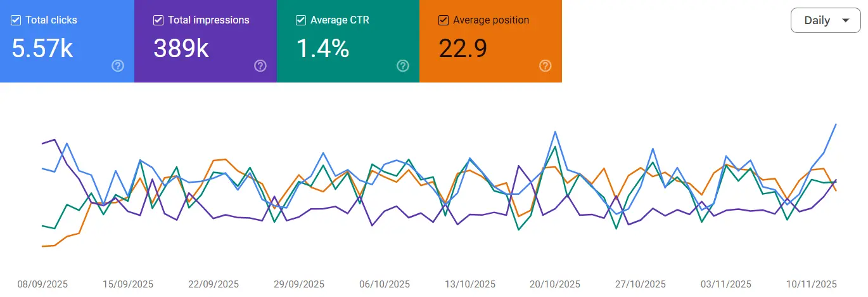Viewport: 868px width, 297px height.
Task: Click the dropdown arrow beside Daily
Action: (x=845, y=20)
